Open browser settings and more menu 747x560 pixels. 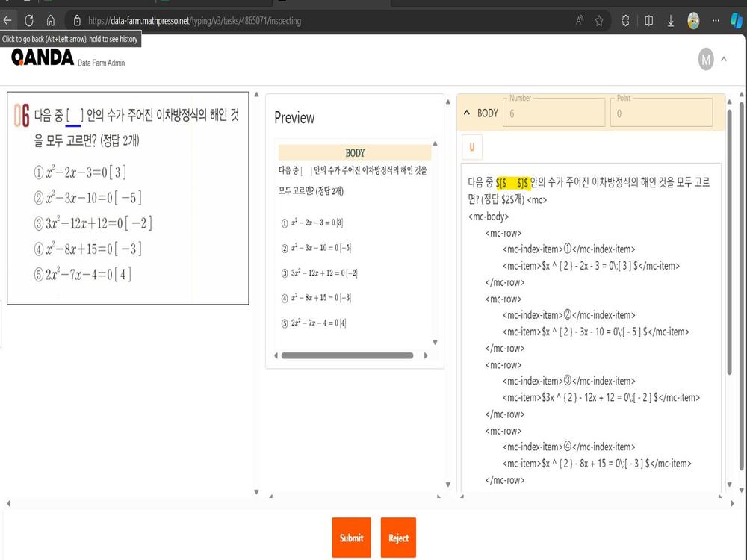[x=716, y=20]
